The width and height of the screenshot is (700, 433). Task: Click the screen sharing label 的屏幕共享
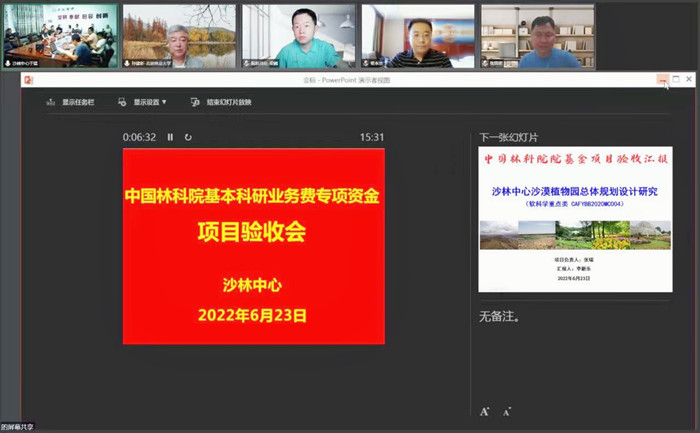click(x=17, y=427)
